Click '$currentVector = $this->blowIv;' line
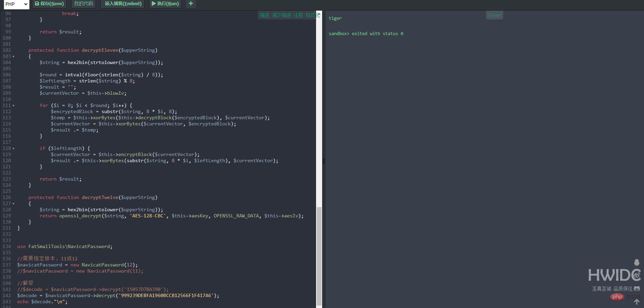This screenshot has height=308, width=644. [x=83, y=93]
